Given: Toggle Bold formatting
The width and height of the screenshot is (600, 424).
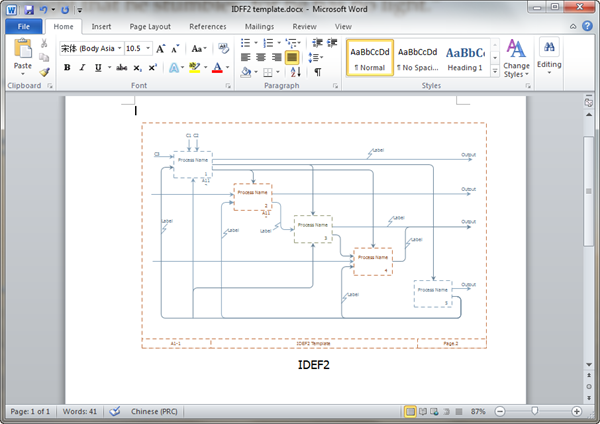Looking at the screenshot, I should 67,67.
